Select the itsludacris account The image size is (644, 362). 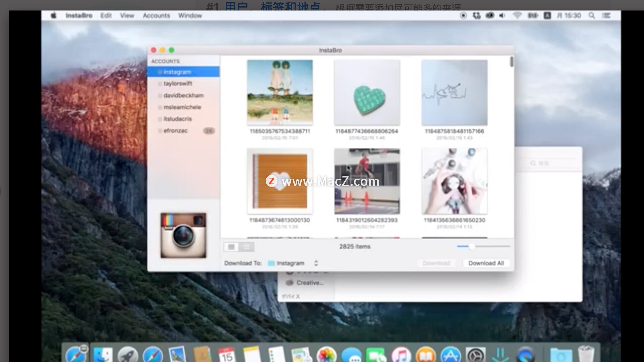(x=183, y=119)
